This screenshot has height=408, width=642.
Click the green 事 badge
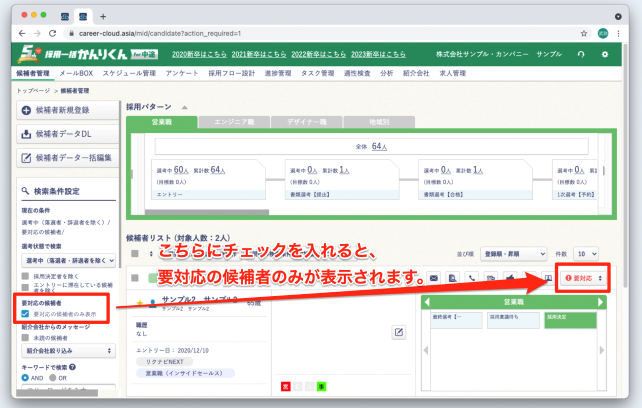coord(321,386)
